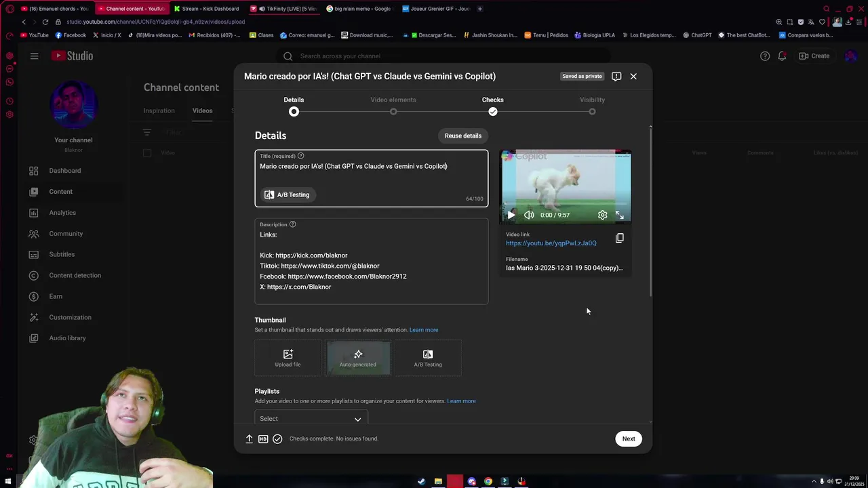Click Reuse details button

463,136
